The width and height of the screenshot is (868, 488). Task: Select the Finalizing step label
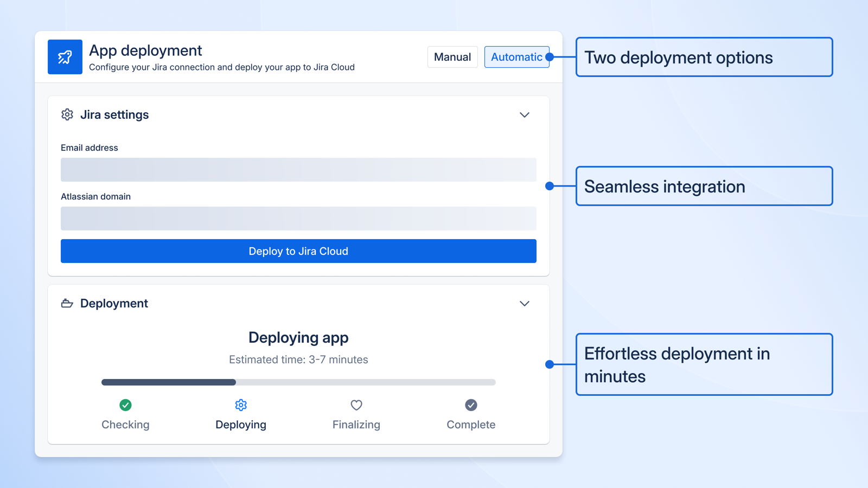(x=356, y=425)
